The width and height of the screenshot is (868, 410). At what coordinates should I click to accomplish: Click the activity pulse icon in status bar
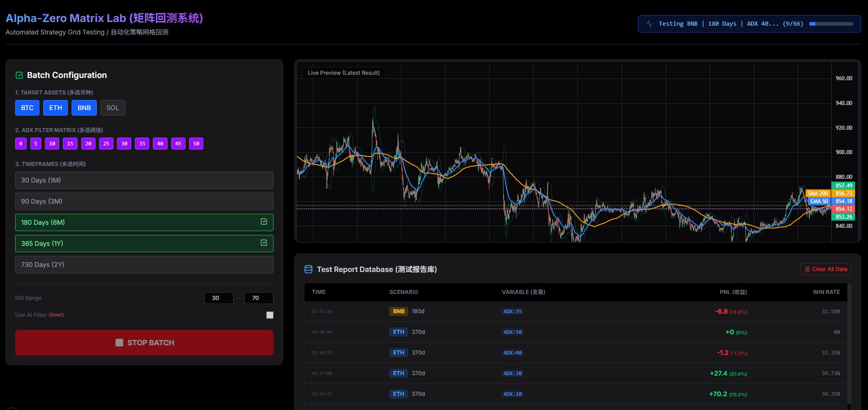point(650,24)
